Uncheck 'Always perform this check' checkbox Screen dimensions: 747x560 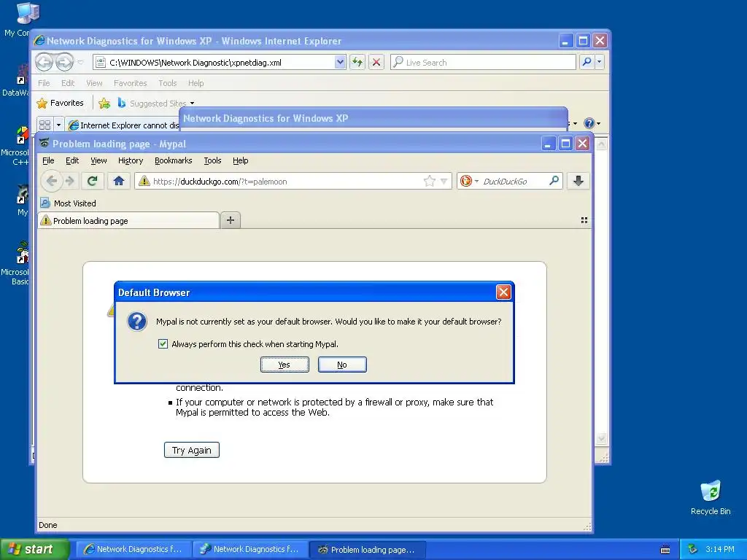[163, 344]
